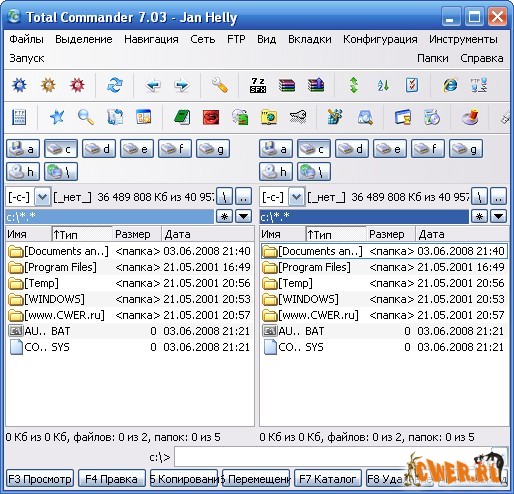Select [Program Files] in left panel
Image resolution: width=514 pixels, height=494 pixels.
[x=130, y=267]
